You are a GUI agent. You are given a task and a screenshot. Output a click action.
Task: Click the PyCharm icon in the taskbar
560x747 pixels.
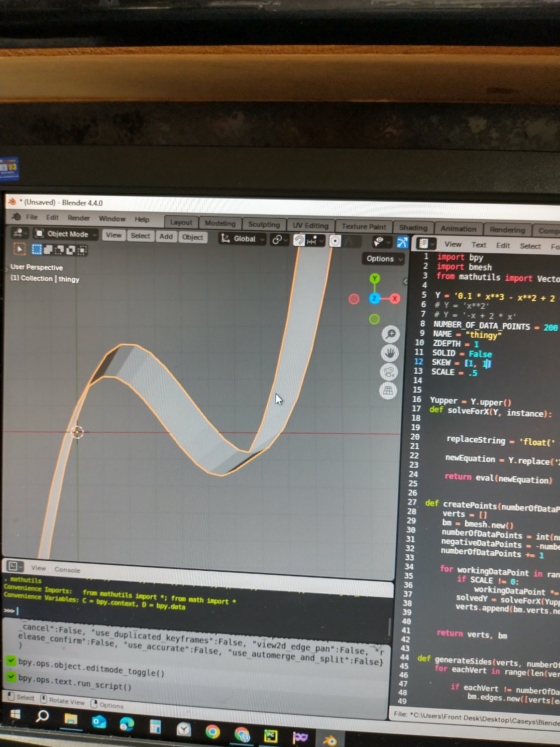click(x=271, y=736)
